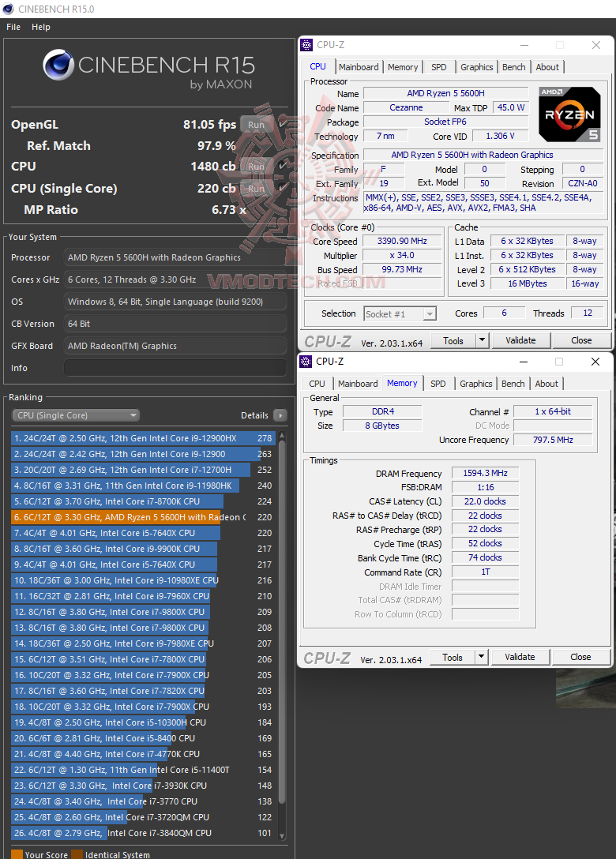This screenshot has width=616, height=859.
Task: Click the ranking scrollbar down arrow
Action: (x=282, y=836)
